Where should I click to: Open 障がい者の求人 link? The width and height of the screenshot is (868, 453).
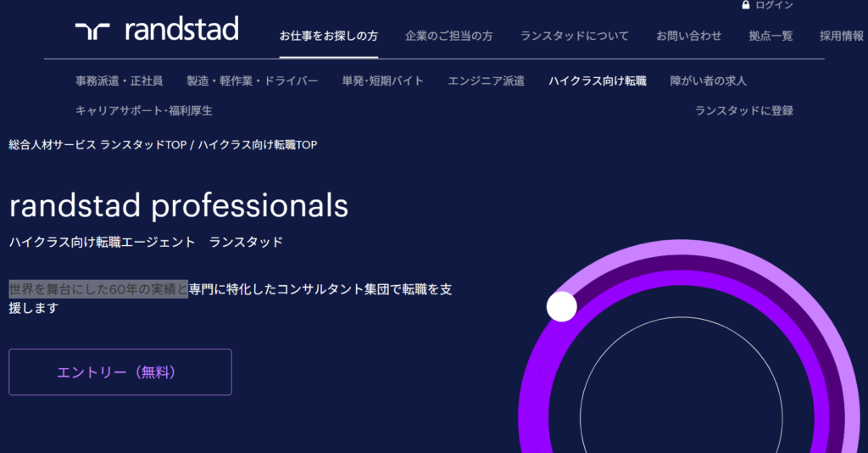click(708, 81)
